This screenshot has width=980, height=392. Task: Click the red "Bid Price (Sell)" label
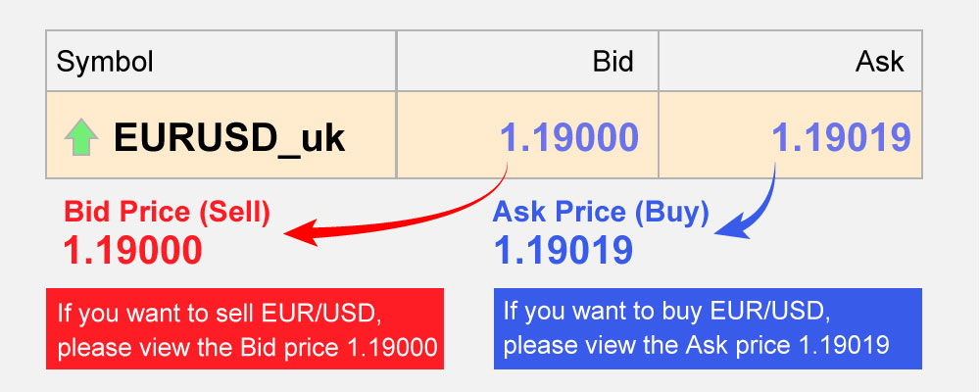167,211
